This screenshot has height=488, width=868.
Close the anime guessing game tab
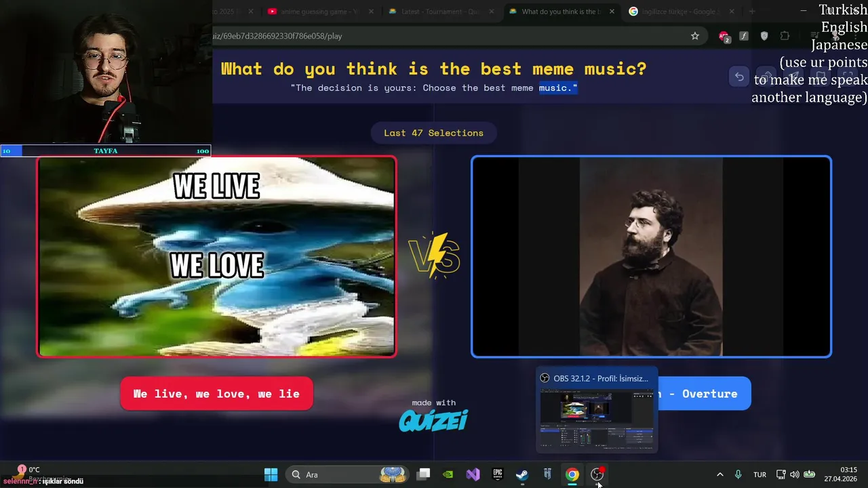[x=372, y=12]
